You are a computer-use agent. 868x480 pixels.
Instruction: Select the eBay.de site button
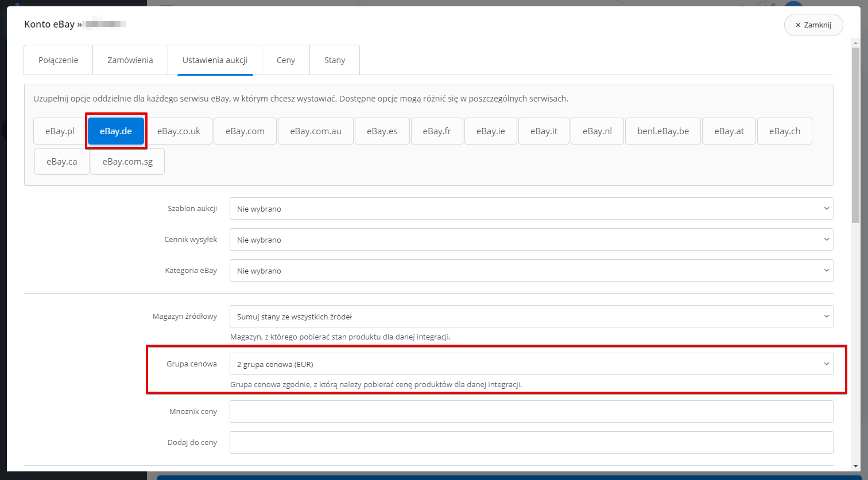116,131
